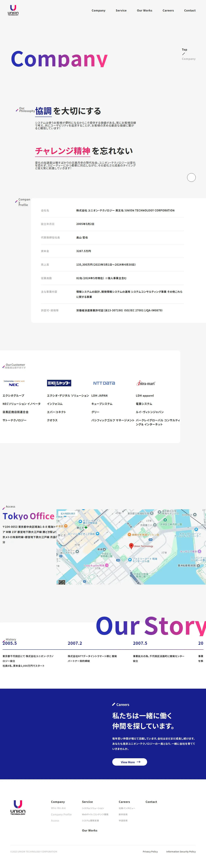Go to Top via breadcrumb link
Image resolution: width=206 pixels, height=868 pixels.
coord(184,50)
